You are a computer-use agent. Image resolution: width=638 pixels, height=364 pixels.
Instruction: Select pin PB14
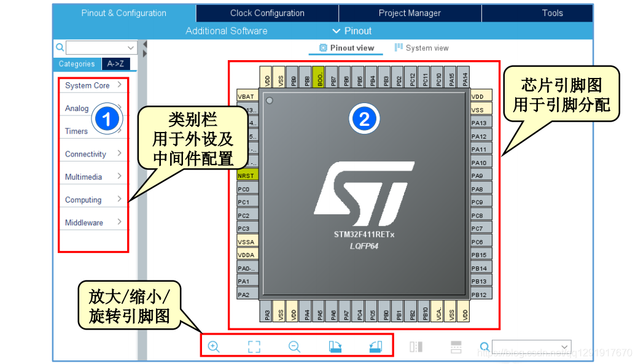[x=481, y=268]
